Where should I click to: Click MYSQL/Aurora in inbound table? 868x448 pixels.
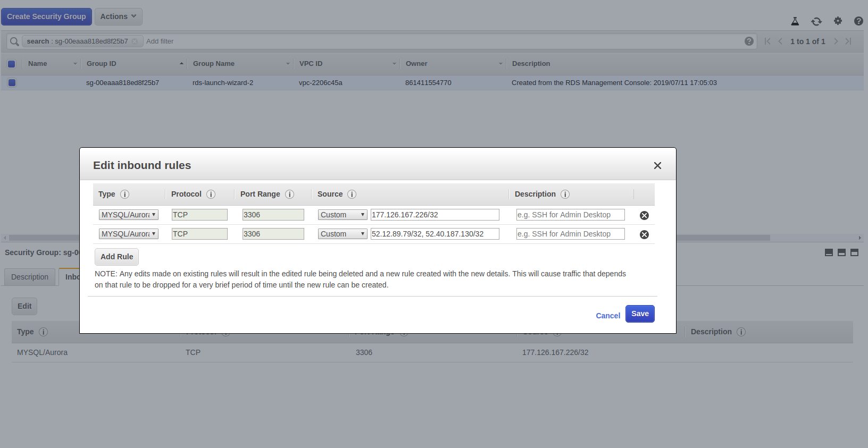42,352
